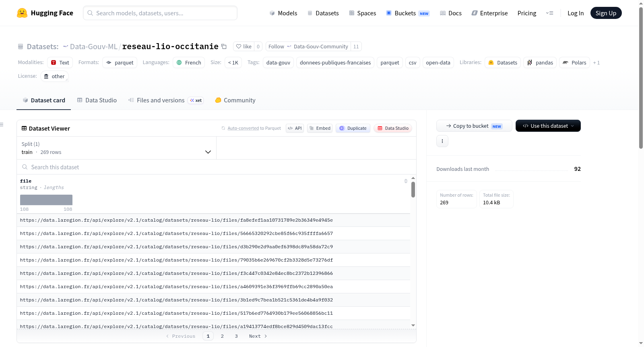The image size is (644, 347).
Task: Click the Embed button in Dataset Viewer
Action: (x=320, y=128)
